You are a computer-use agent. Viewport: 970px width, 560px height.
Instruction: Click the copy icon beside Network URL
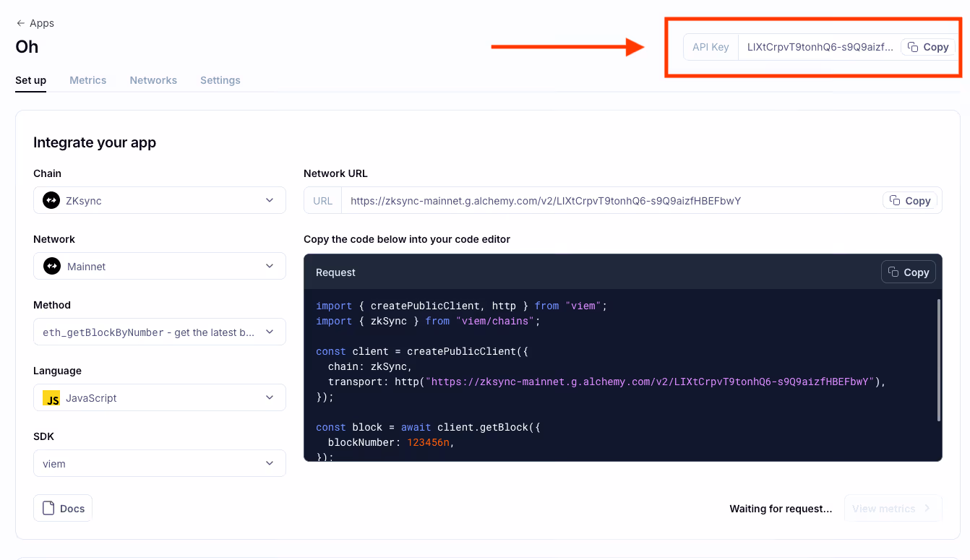click(x=895, y=200)
